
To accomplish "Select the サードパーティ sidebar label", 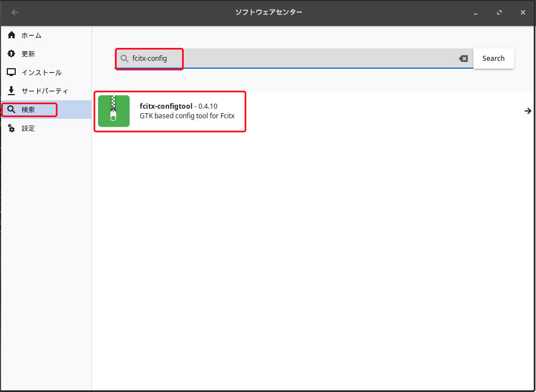I will 45,91.
